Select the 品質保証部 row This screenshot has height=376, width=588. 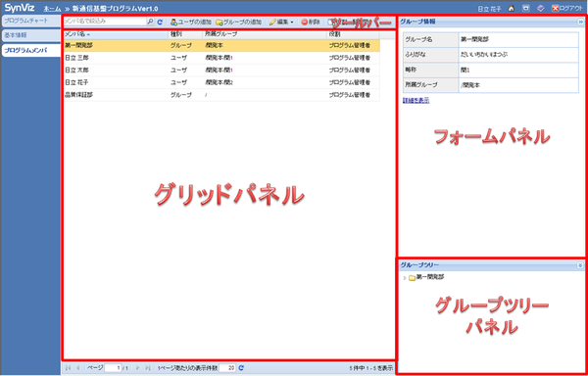click(221, 95)
